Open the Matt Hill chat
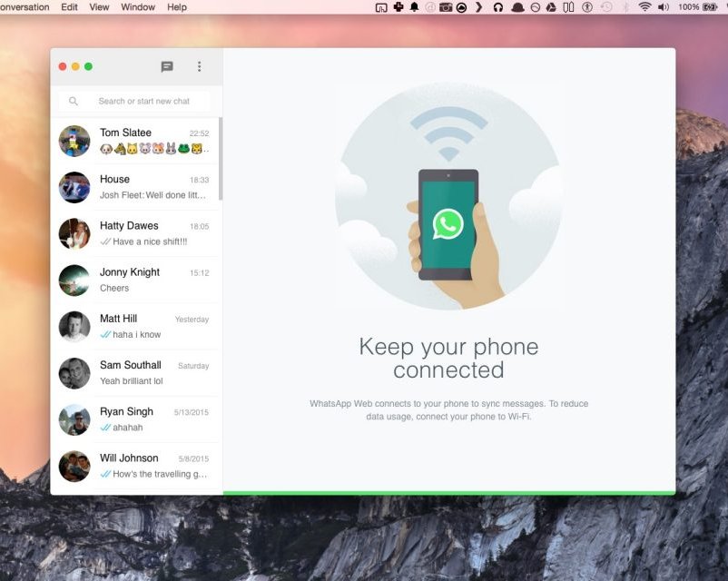The image size is (728, 581). coord(134,327)
